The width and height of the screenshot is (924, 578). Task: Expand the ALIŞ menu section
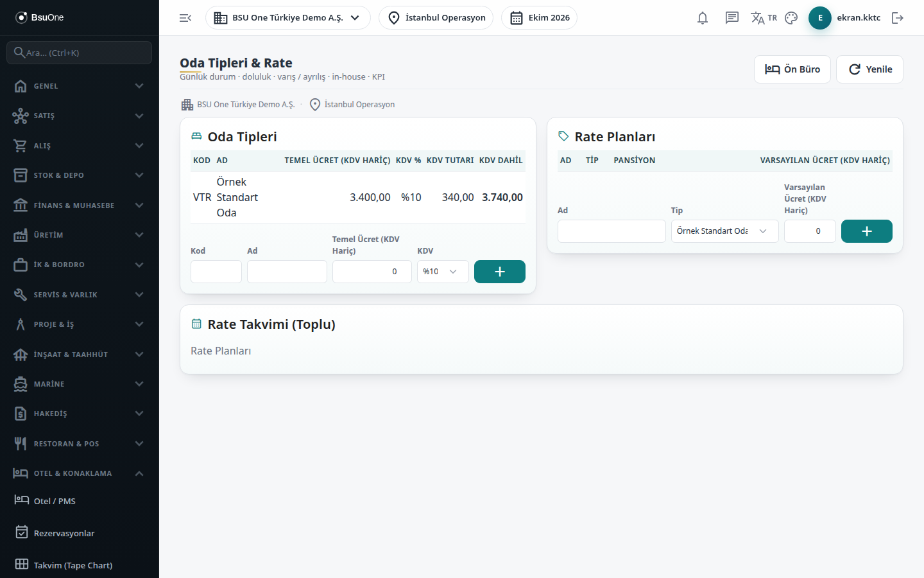[x=80, y=146]
